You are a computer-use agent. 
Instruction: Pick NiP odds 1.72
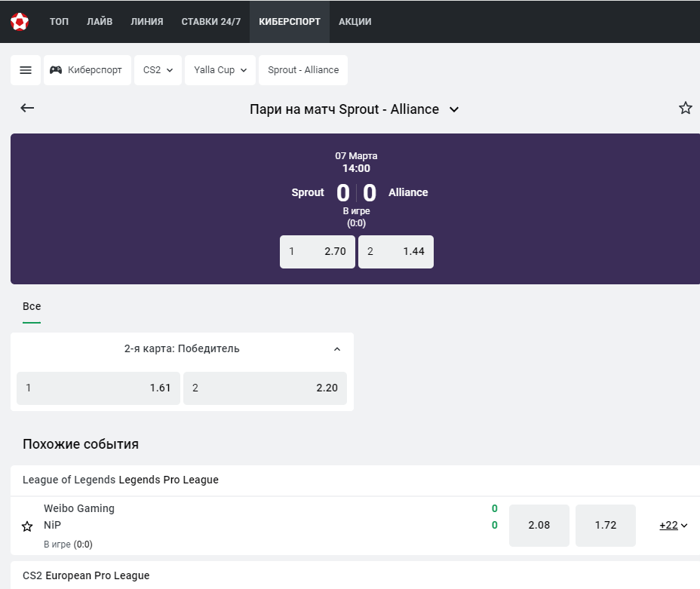[x=606, y=526]
